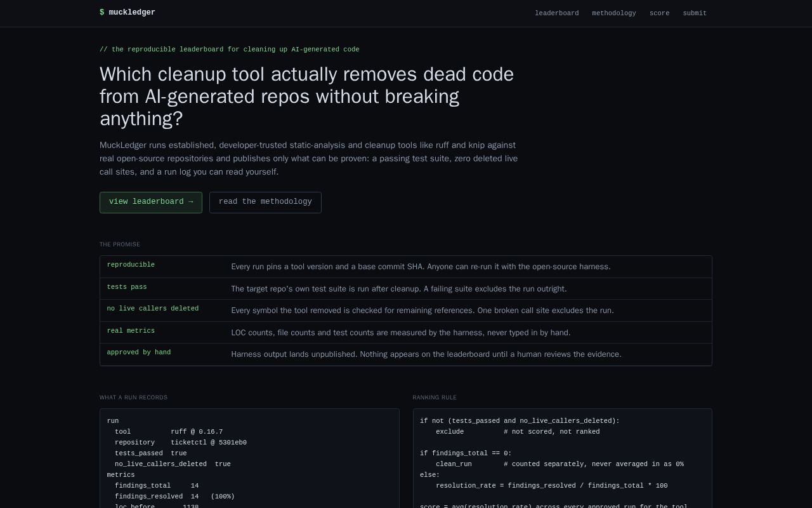Click 'ruff @ 0.16.7' tool line
812x508 pixels.
tap(169, 432)
